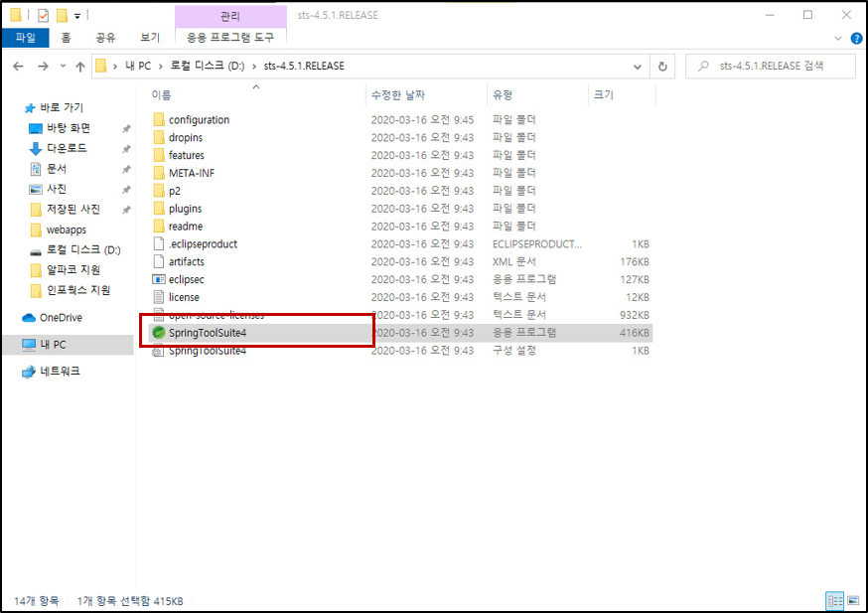Sort by 수정한 날짜 column header
The width and height of the screenshot is (868, 613).
tap(398, 95)
